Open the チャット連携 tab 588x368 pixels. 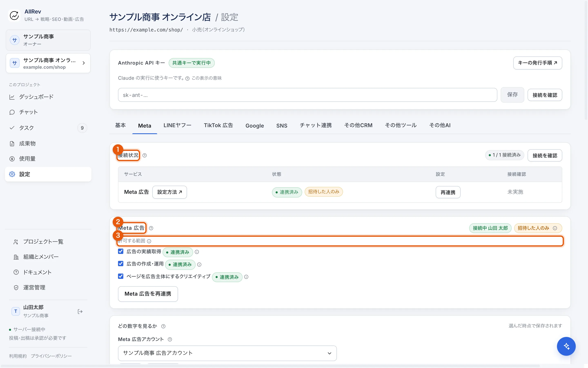coord(316,125)
